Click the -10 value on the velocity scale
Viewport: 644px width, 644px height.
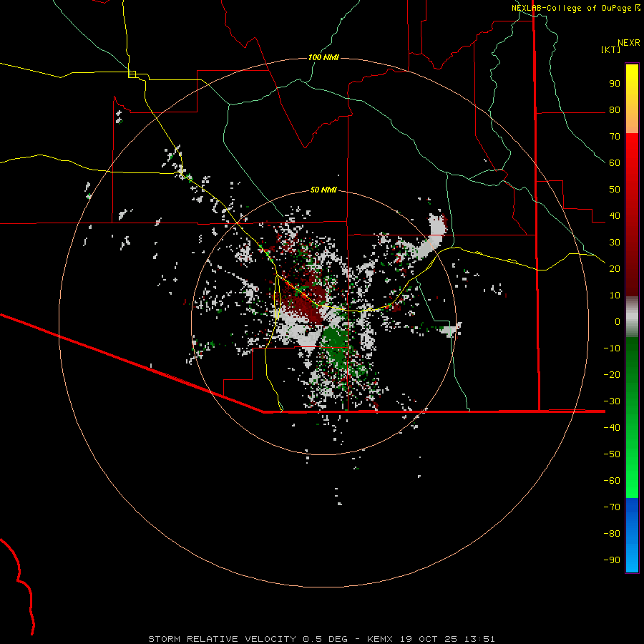coord(612,348)
